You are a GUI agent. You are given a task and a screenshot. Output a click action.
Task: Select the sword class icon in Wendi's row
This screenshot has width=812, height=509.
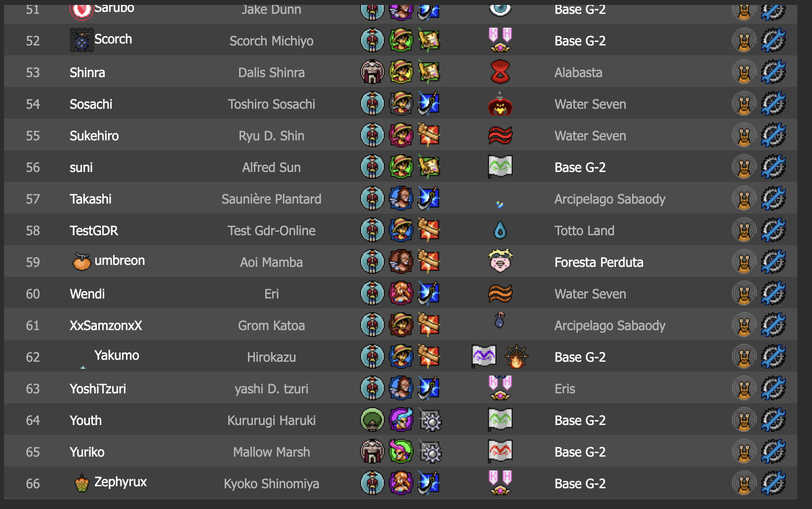(x=429, y=294)
